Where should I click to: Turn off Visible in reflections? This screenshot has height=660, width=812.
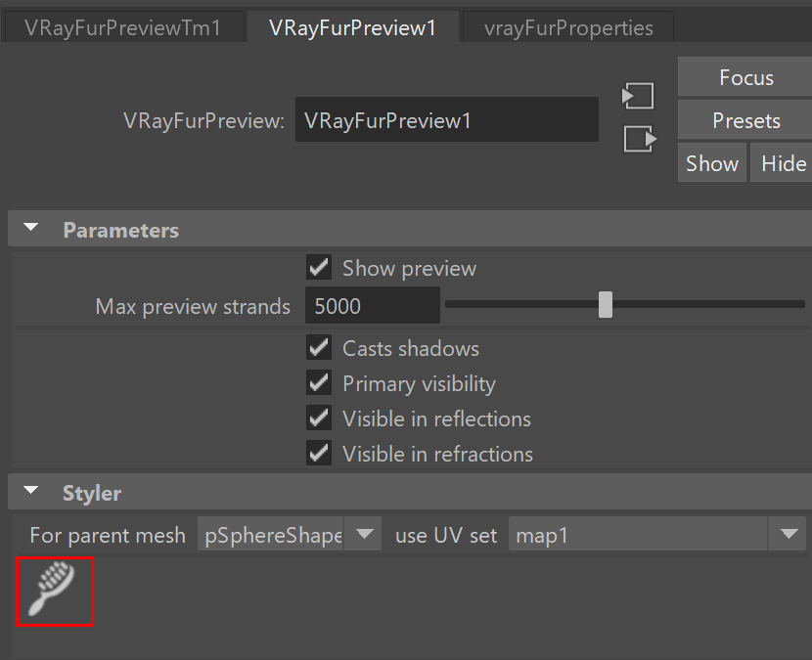[319, 418]
